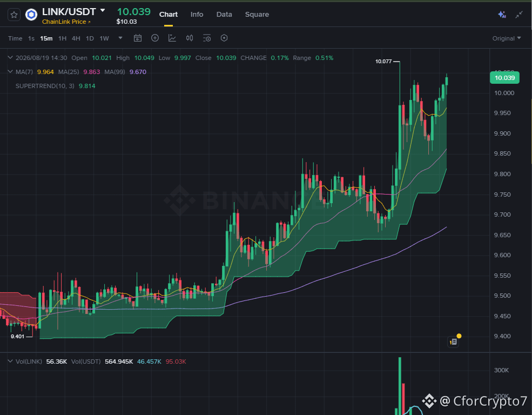Click the add indicator plus-circle icon
This screenshot has height=415, width=532.
click(x=155, y=38)
